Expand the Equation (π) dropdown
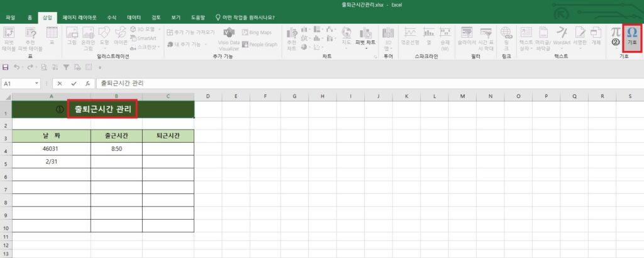This screenshot has width=644, height=258. [x=615, y=48]
